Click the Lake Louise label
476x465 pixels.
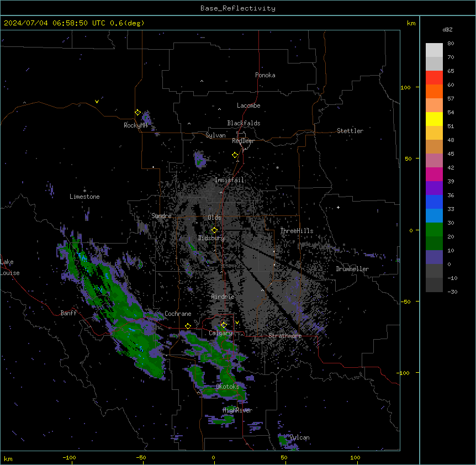pos(10,267)
